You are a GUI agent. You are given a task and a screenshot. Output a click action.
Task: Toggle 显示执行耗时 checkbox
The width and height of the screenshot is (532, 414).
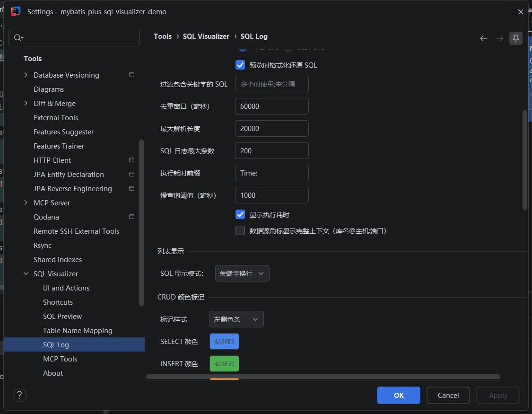(240, 214)
